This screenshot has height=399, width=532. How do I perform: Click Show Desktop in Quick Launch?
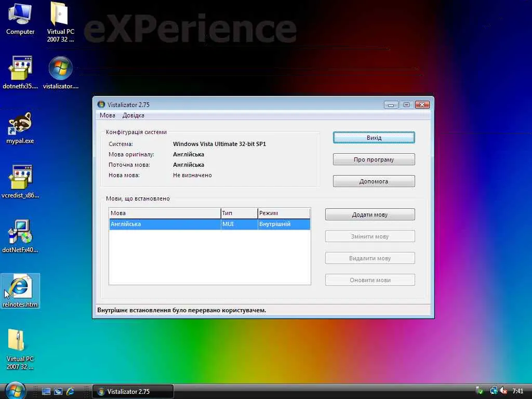pyautogui.click(x=46, y=392)
